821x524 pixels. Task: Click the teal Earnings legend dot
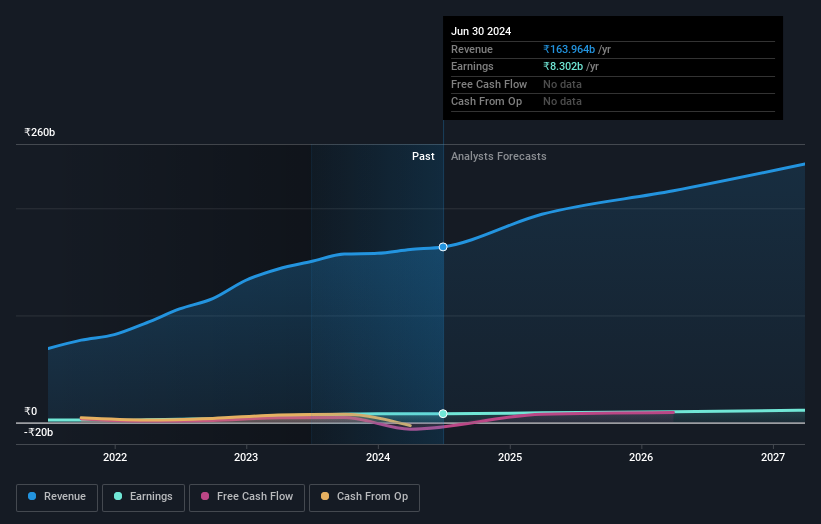pos(118,496)
